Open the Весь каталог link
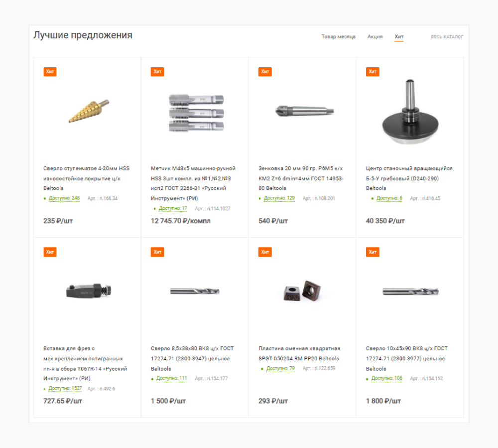Screen dimensions: 498x448 tap(447, 37)
